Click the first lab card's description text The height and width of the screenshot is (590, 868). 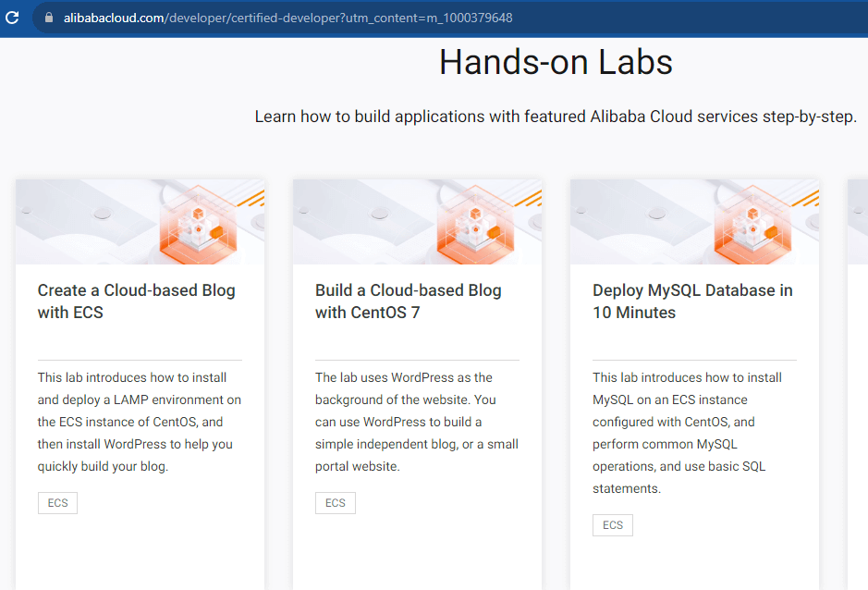tap(139, 421)
